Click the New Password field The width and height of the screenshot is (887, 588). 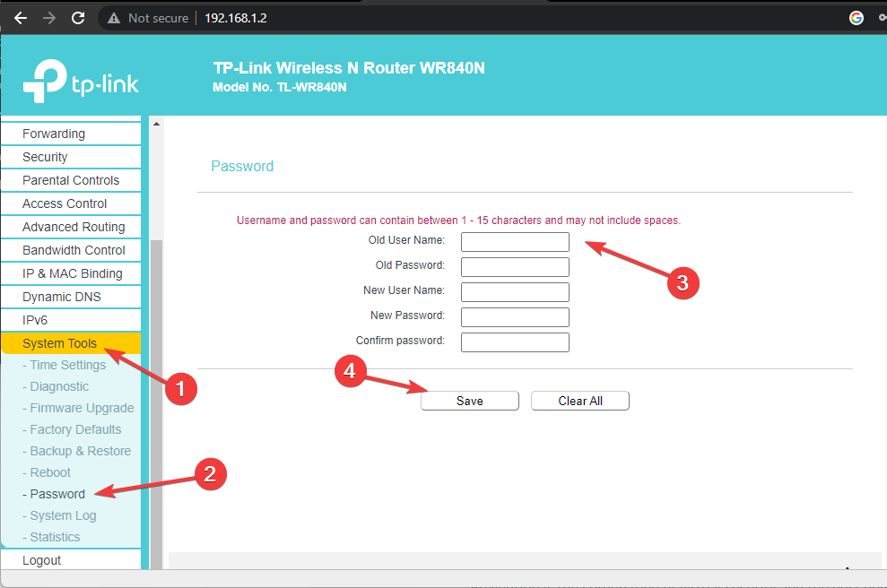(x=515, y=317)
